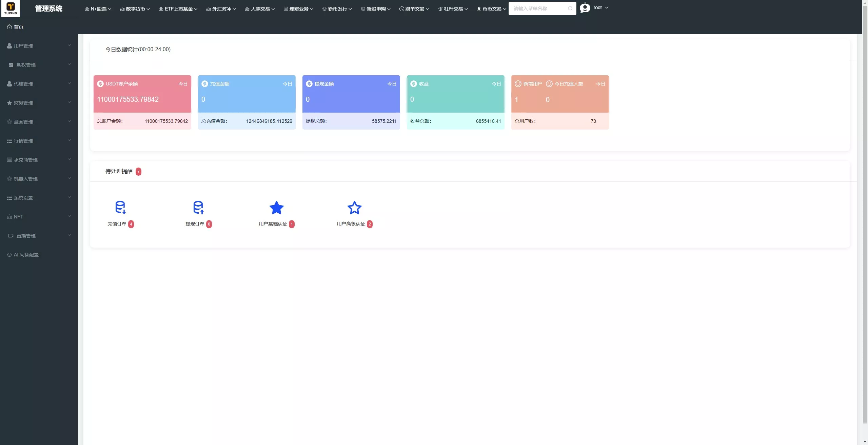Click the smiley icon beside 今日充值人数
The height and width of the screenshot is (445, 868).
coord(549,84)
